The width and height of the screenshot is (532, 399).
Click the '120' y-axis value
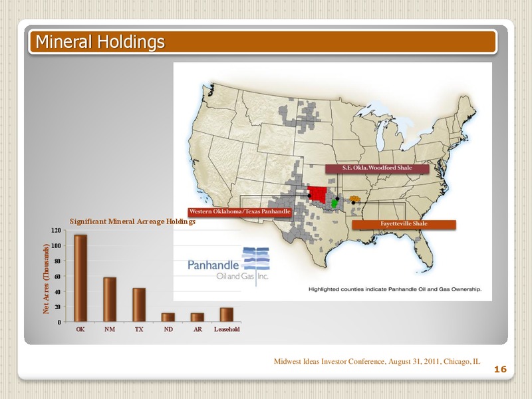(57, 230)
